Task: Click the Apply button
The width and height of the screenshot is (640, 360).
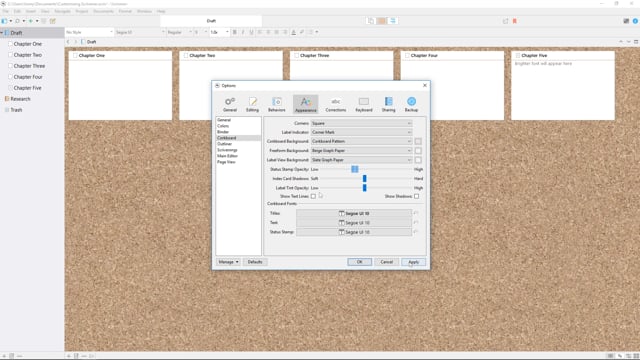Action: tap(413, 262)
